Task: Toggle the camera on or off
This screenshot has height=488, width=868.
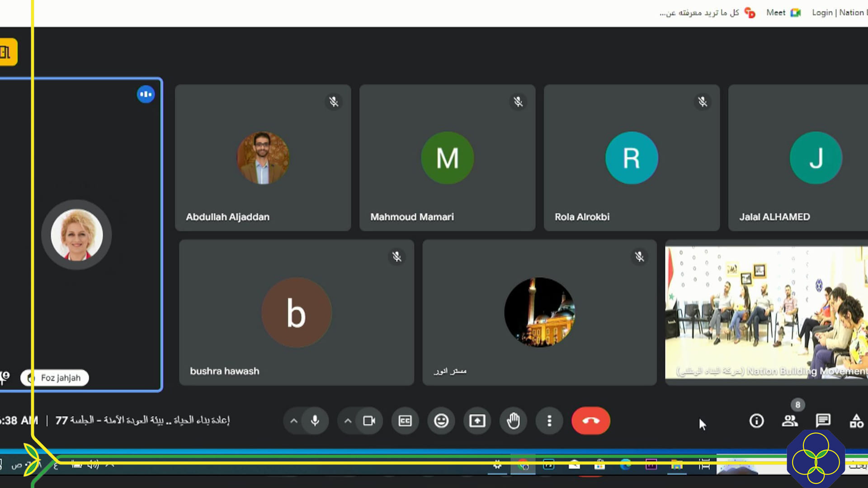Action: pyautogui.click(x=369, y=421)
